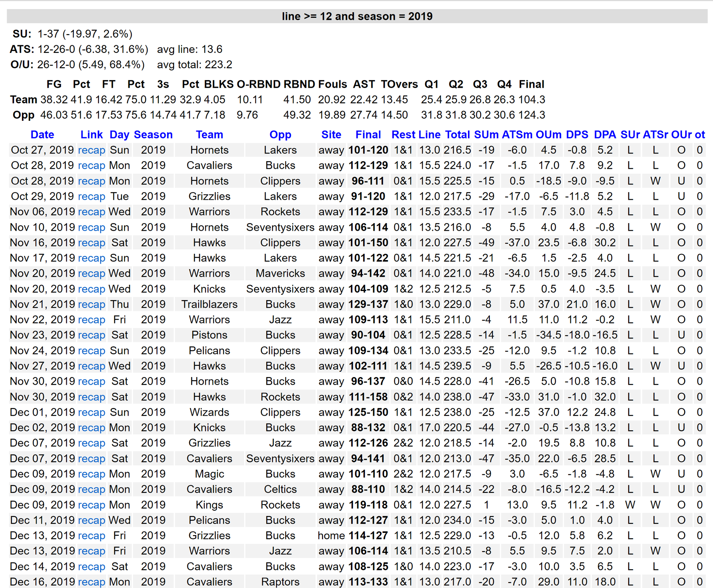Click the 'avg line: 13.6' text
This screenshot has width=713, height=588.
[x=190, y=49]
